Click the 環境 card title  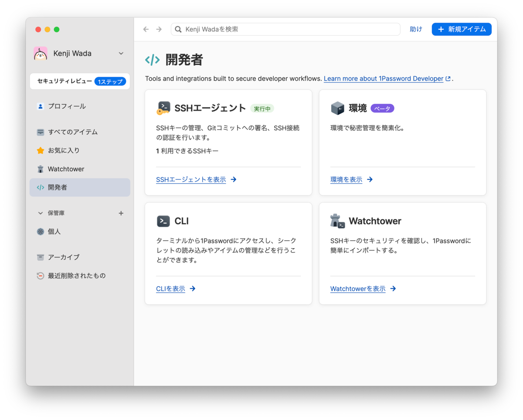point(358,108)
